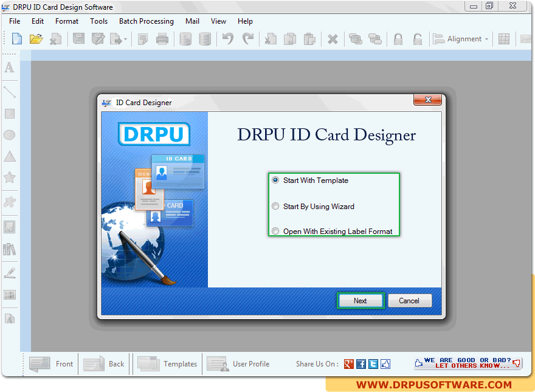The image size is (535, 392).
Task: Open the Edit menu
Action: click(38, 21)
